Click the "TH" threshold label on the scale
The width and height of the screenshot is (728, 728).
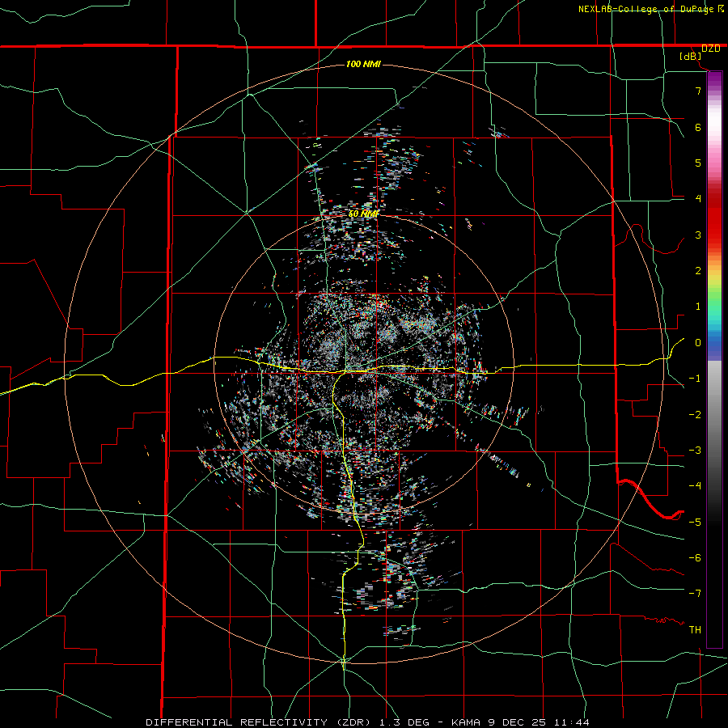point(695,630)
